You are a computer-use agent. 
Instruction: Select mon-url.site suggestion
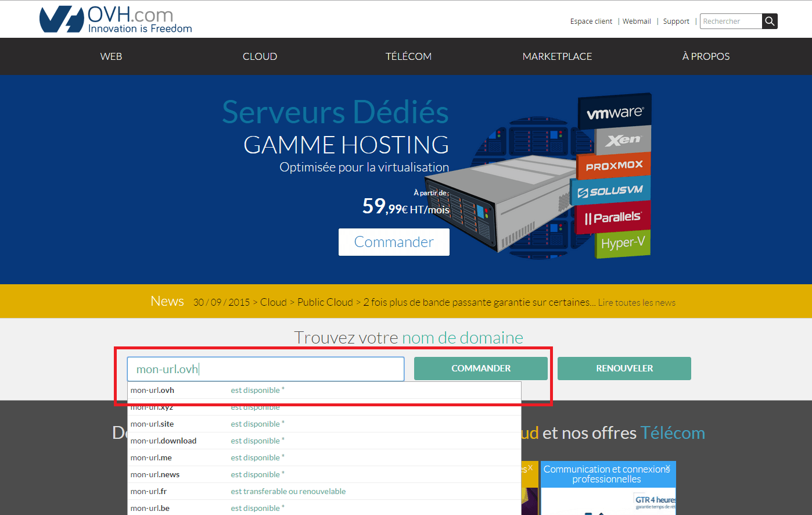[324, 424]
